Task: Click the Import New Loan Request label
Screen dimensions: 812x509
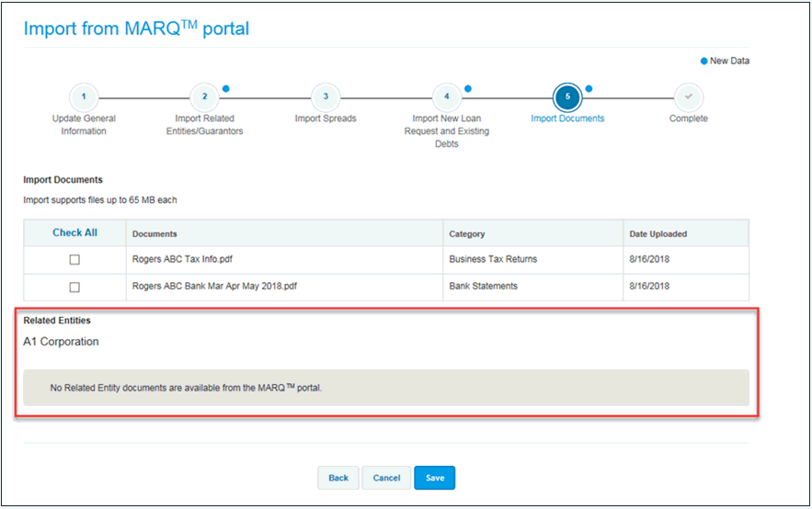Action: [446, 130]
